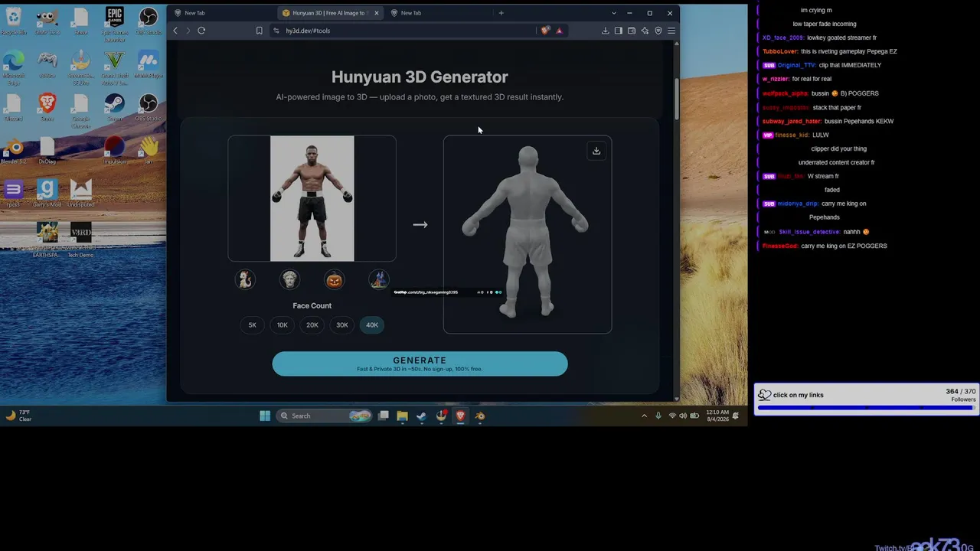Open Steam from the taskbar
This screenshot has height=551, width=980.
coord(421,416)
